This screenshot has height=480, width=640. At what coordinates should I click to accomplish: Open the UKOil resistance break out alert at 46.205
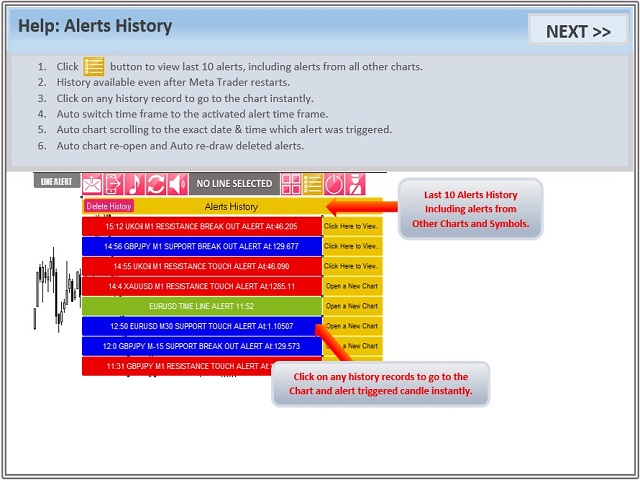[x=202, y=226]
